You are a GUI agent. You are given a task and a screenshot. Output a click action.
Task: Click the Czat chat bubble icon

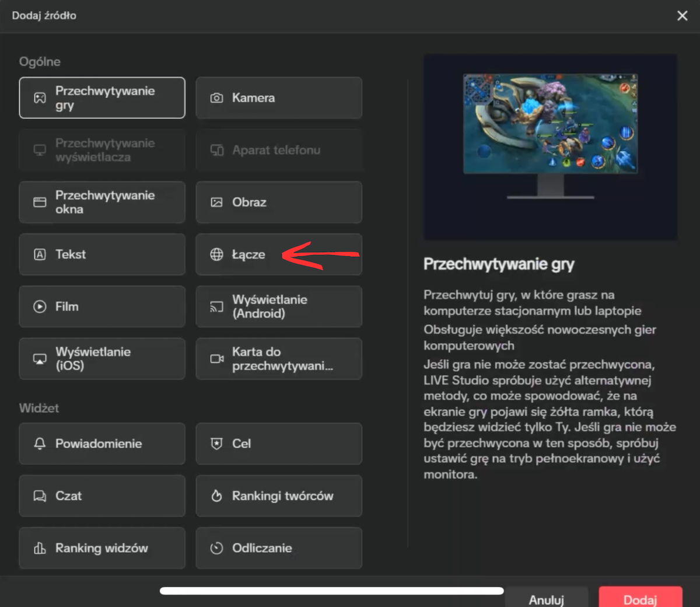click(40, 496)
